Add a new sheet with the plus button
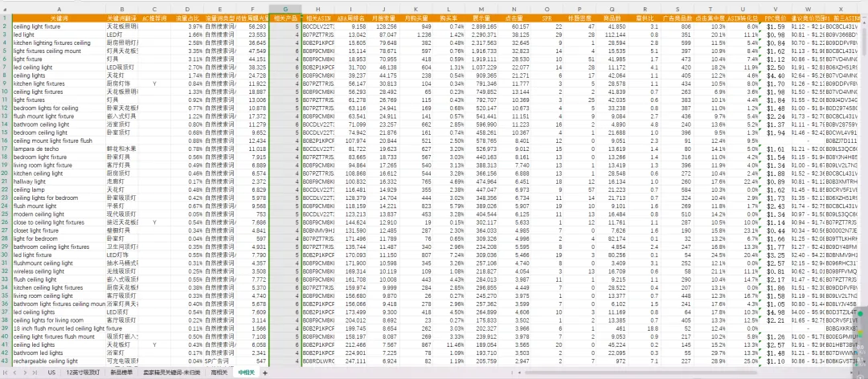 265,373
